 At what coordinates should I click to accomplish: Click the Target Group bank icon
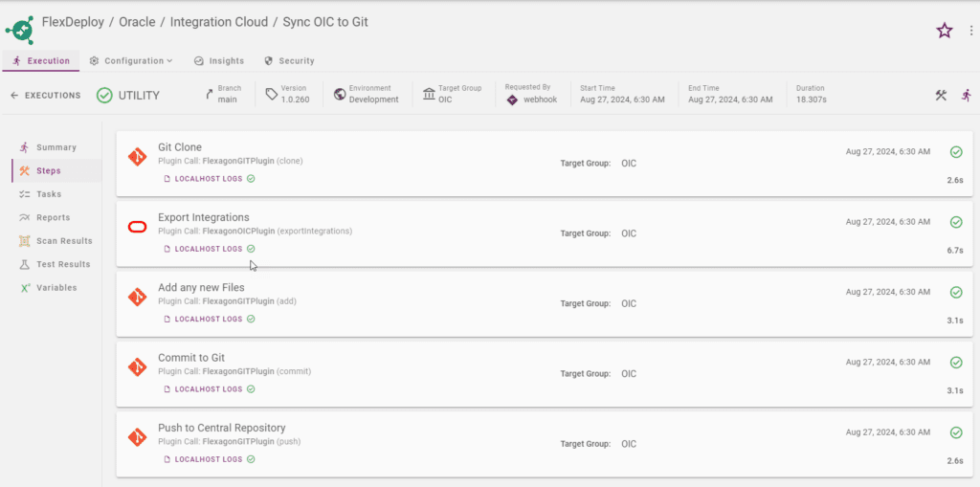click(430, 95)
